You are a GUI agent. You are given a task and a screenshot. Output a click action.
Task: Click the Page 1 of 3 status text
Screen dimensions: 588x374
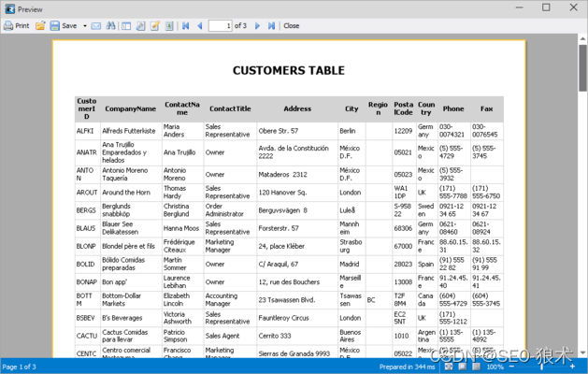coord(19,367)
